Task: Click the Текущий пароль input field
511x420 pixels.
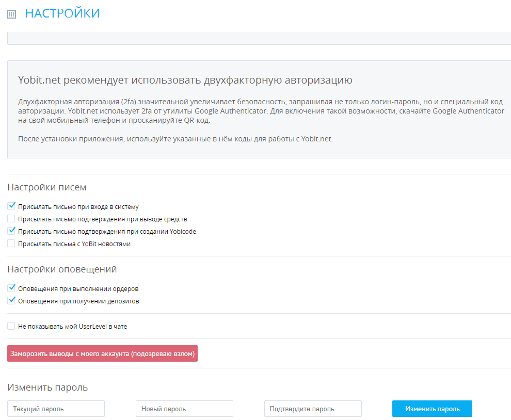Action: (56, 409)
